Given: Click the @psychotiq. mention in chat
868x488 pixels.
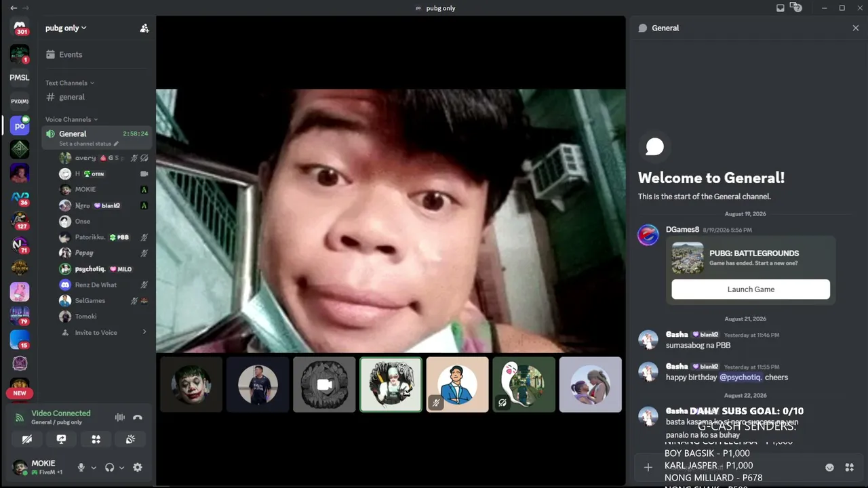Looking at the screenshot, I should (741, 377).
